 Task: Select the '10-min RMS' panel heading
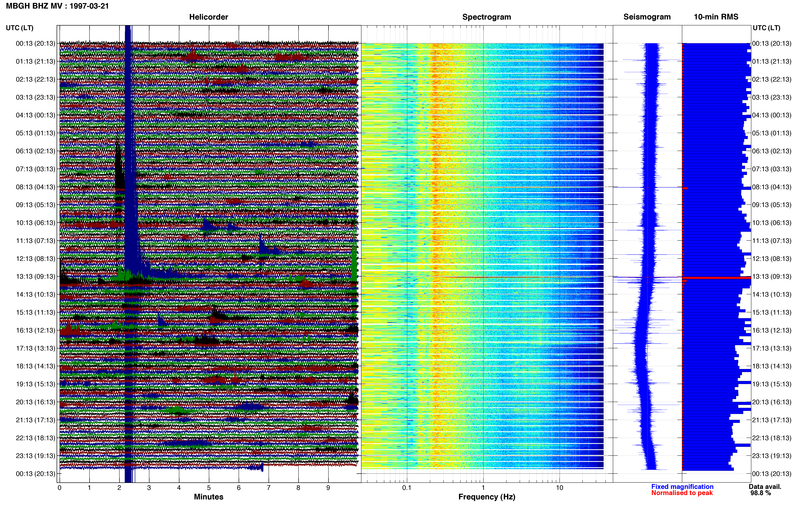click(x=716, y=17)
